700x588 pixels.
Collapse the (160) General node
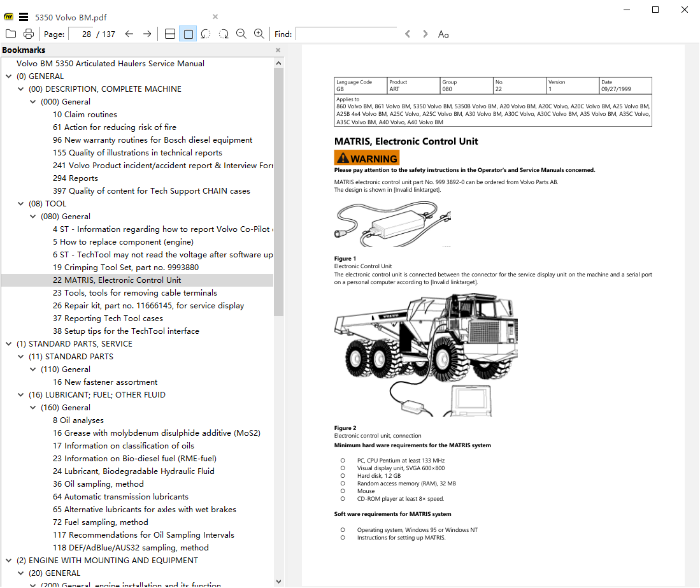coord(32,408)
